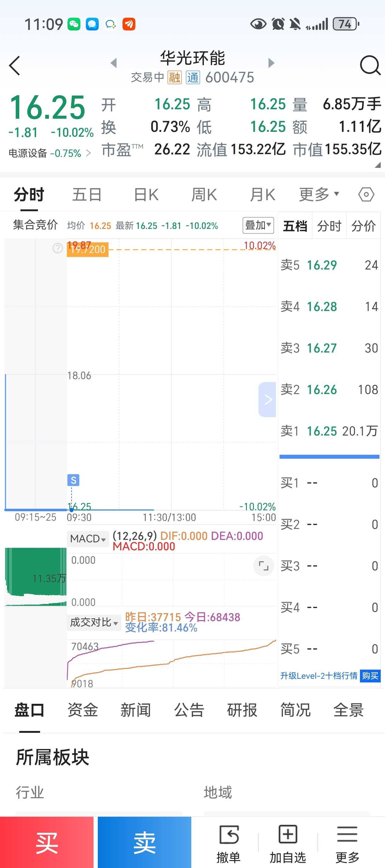Open 升级Level-2十档行情 link
Image resolution: width=385 pixels, height=868 pixels.
pyautogui.click(x=319, y=676)
